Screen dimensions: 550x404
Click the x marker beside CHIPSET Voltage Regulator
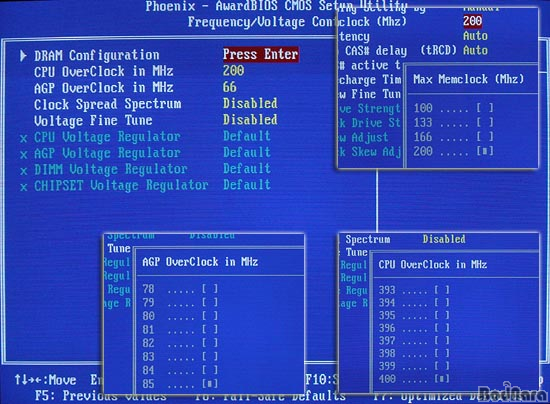click(x=24, y=187)
